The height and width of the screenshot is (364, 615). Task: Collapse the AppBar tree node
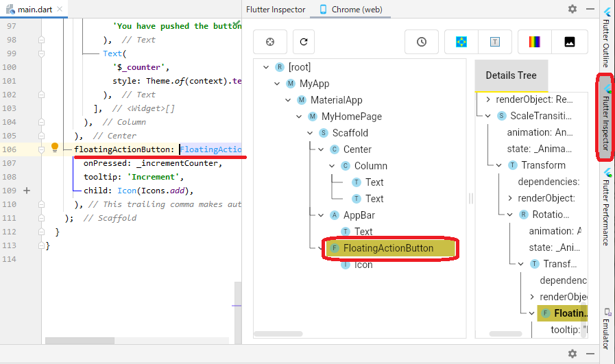tap(321, 215)
